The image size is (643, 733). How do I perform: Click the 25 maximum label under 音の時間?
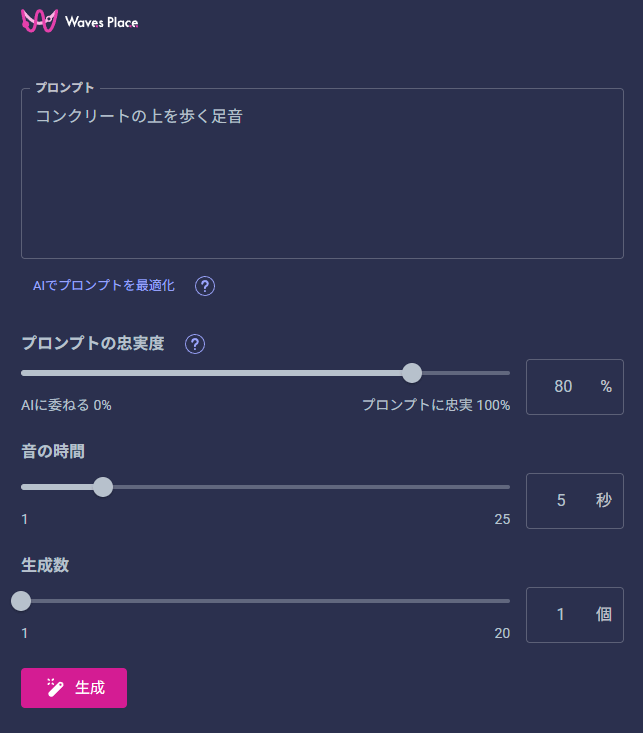(x=501, y=519)
